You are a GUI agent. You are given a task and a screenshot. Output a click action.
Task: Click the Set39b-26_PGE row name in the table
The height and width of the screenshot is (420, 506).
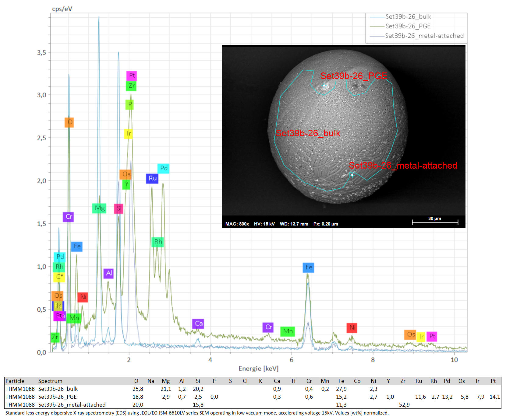click(58, 397)
